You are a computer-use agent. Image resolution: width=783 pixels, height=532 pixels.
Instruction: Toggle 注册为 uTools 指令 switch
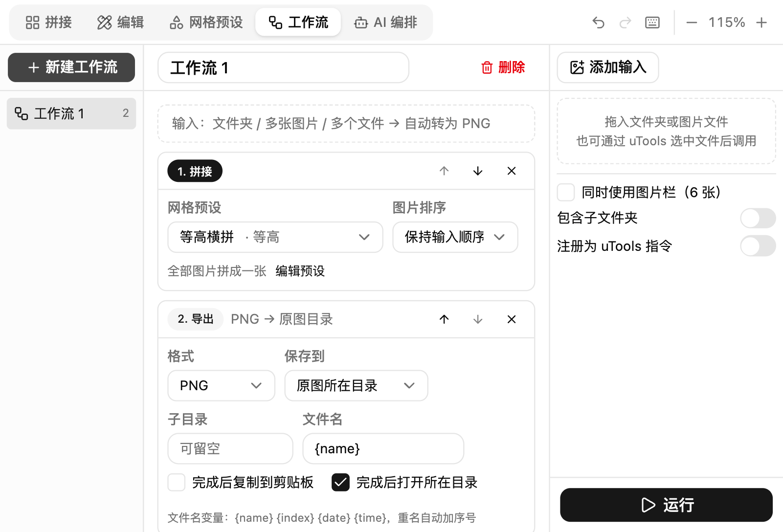pyautogui.click(x=758, y=246)
